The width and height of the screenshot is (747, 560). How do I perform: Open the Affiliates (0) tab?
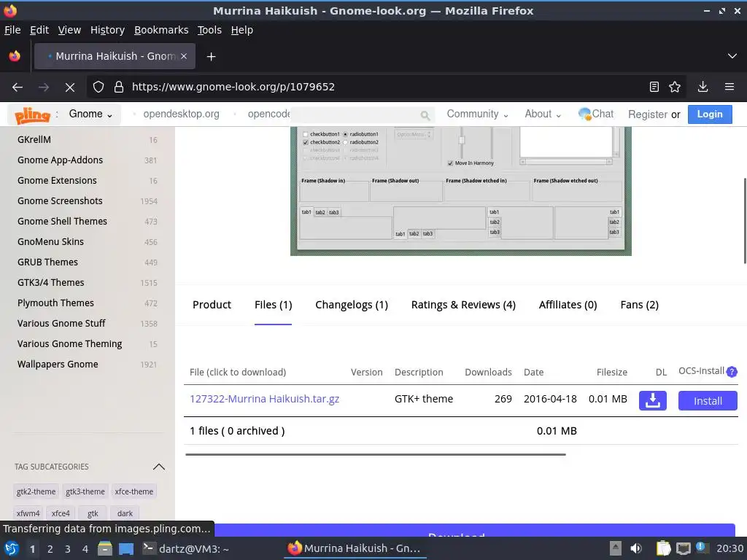tap(568, 305)
